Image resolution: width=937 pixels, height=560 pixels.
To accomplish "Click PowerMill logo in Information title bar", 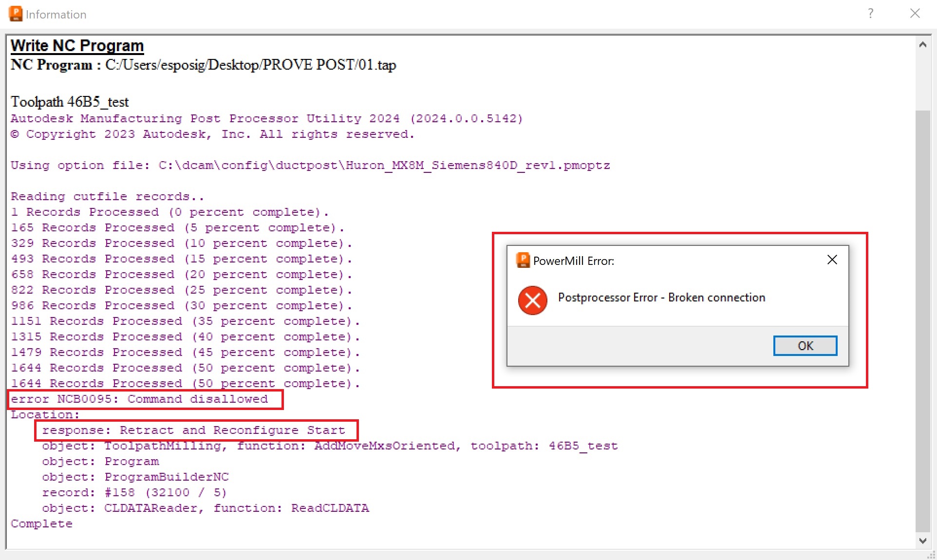I will (x=16, y=14).
